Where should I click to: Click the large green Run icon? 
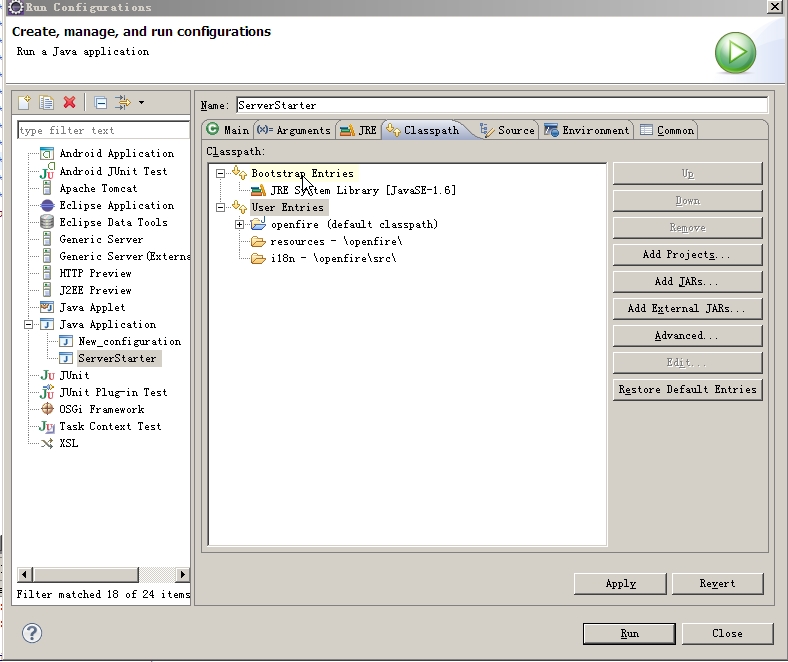(x=735, y=52)
